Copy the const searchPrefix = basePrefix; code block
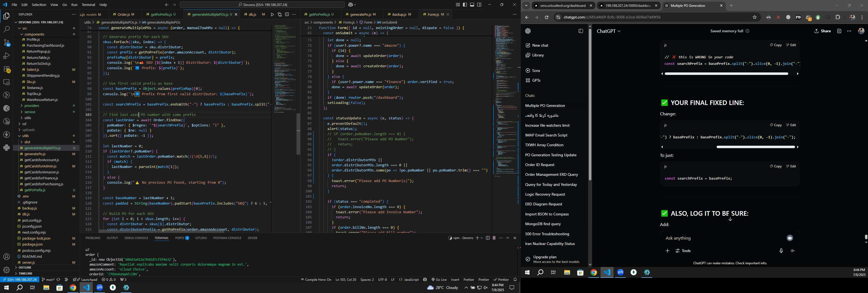 775,166
